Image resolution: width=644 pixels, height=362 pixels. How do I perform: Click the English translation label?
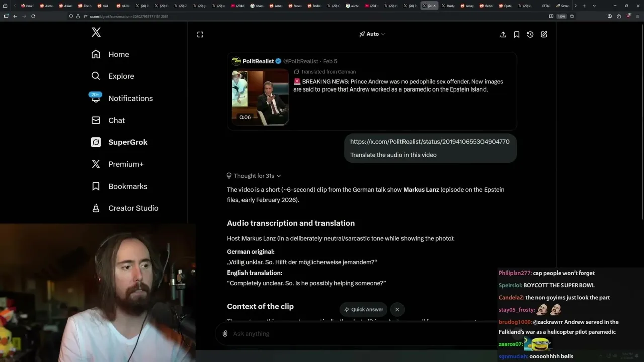click(x=255, y=273)
